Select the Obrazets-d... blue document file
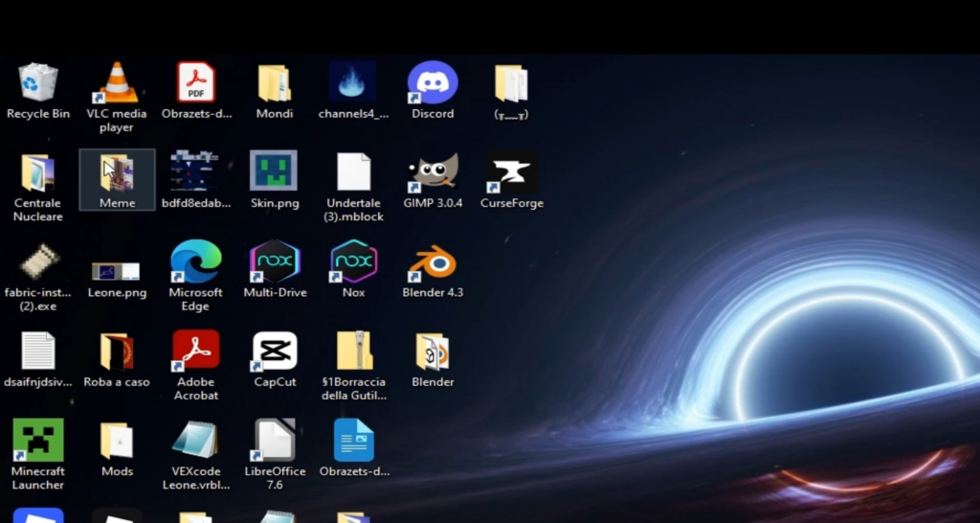The height and width of the screenshot is (523, 980). coord(354,440)
